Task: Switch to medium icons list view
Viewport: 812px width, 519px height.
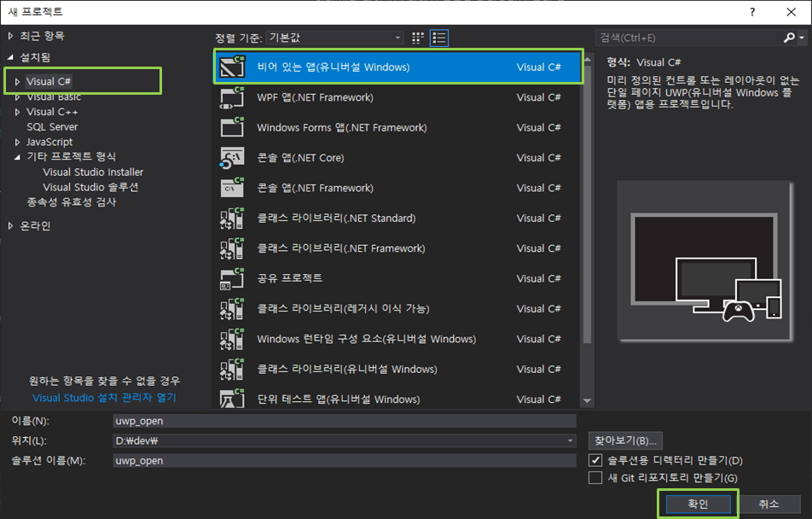Action: (x=439, y=38)
